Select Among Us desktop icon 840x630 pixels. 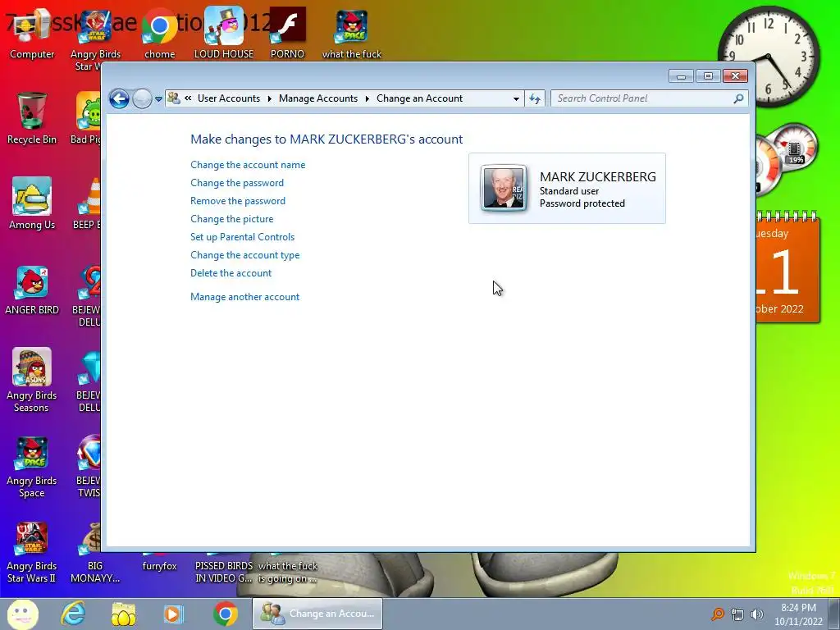[32, 204]
